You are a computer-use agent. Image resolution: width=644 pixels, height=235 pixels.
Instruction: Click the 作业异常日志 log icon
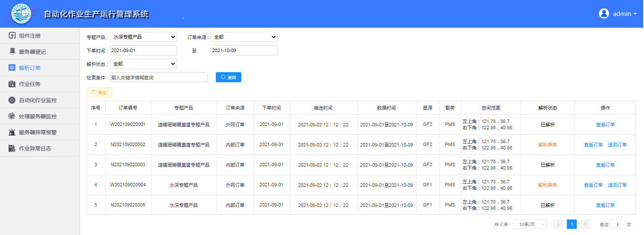[x=12, y=148]
